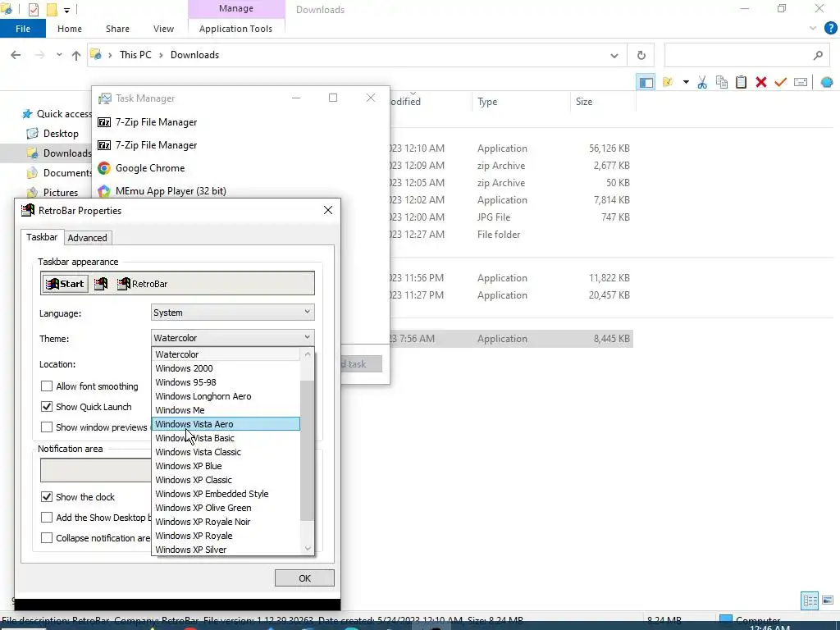Click the theme list scroll down arrow
The height and width of the screenshot is (630, 840).
(x=308, y=548)
